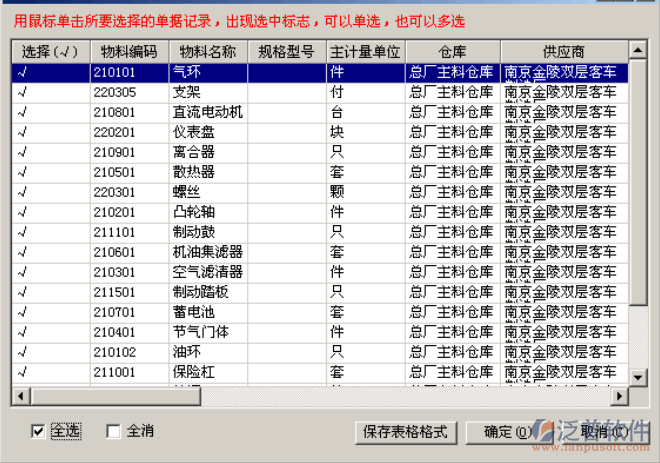Click the horizontal scrollbar left arrow
The width and height of the screenshot is (660, 463).
(x=19, y=397)
